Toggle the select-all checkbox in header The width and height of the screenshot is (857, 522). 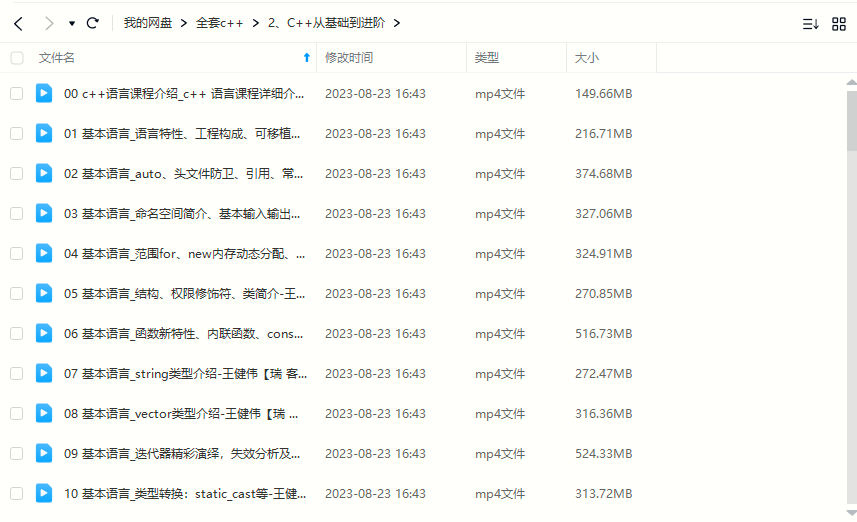(x=17, y=58)
